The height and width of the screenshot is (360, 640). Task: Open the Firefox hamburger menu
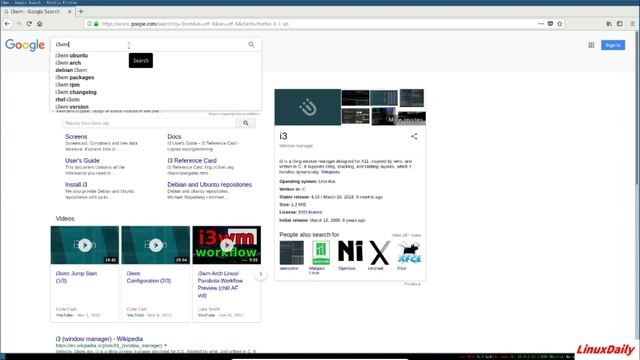pyautogui.click(x=633, y=24)
